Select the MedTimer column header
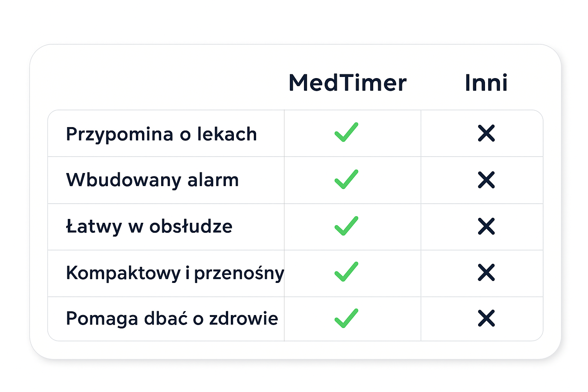The image size is (588, 392). pyautogui.click(x=347, y=83)
